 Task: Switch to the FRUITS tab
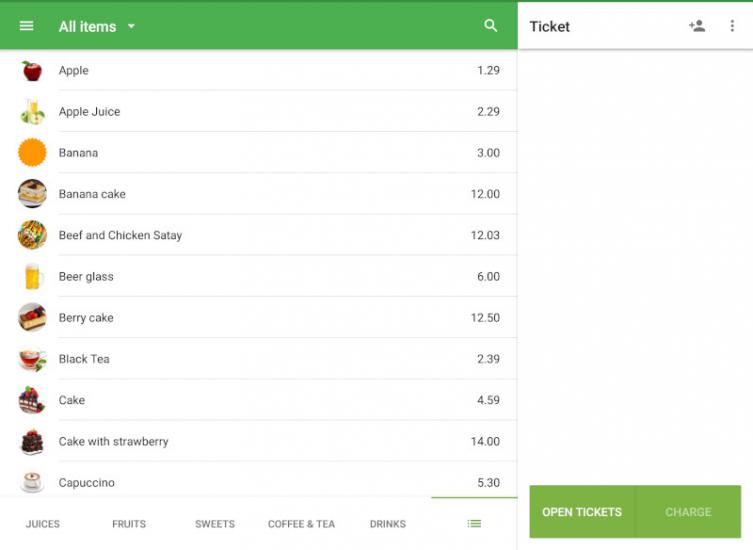(129, 524)
